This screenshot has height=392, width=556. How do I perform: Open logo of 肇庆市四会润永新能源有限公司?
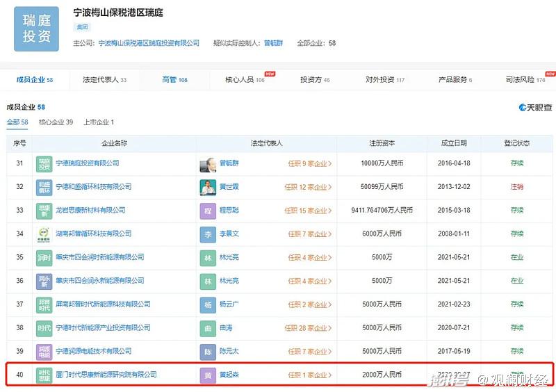44,281
